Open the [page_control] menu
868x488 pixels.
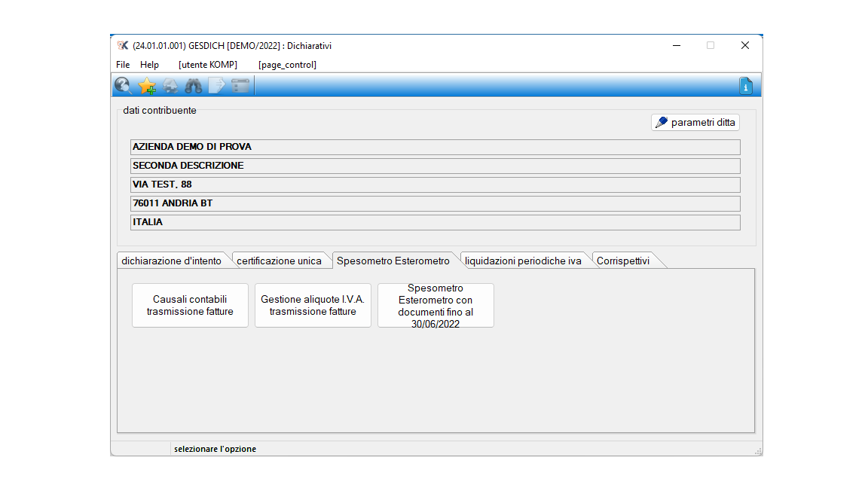[287, 65]
